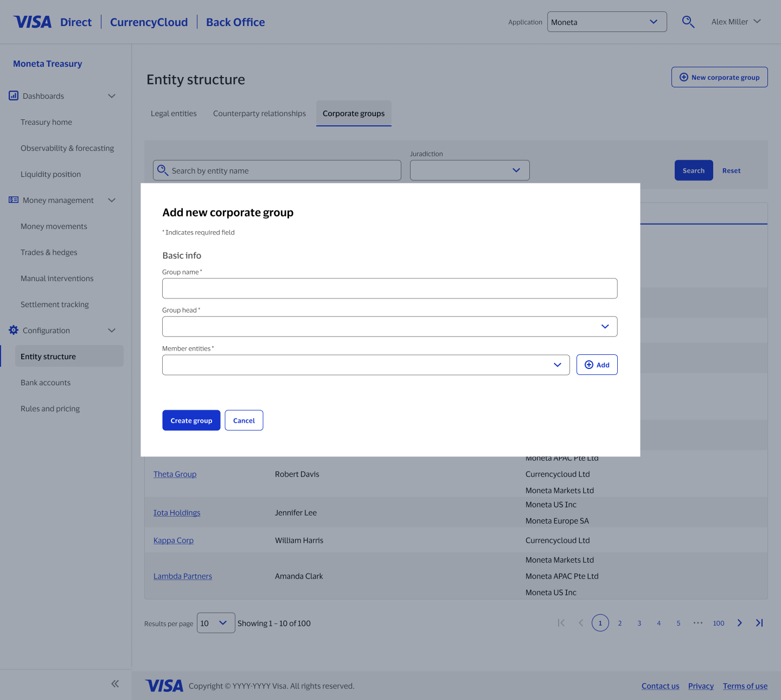Open Money movements page

pyautogui.click(x=54, y=226)
